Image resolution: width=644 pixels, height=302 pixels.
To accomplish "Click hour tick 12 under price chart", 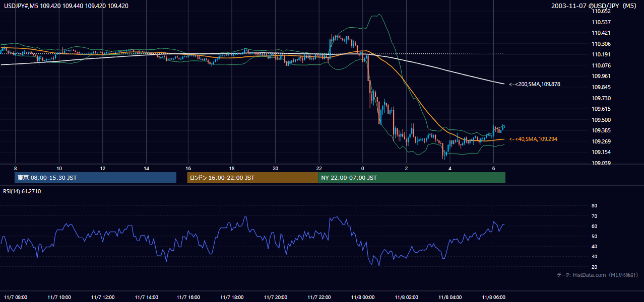I will click(103, 168).
